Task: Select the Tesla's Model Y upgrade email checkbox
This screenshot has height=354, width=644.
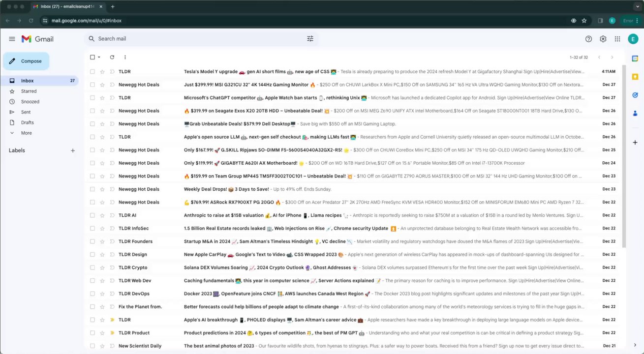Action: tap(92, 72)
